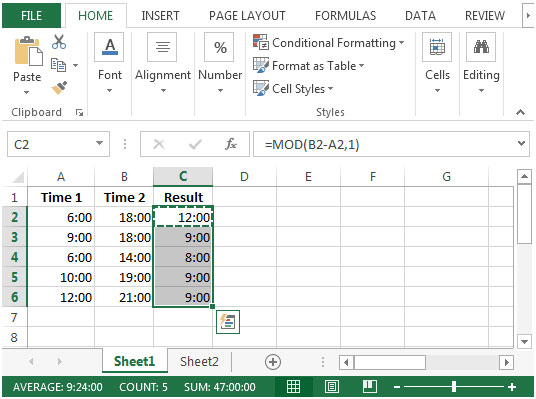Click the Select All corner triangle

coord(18,177)
